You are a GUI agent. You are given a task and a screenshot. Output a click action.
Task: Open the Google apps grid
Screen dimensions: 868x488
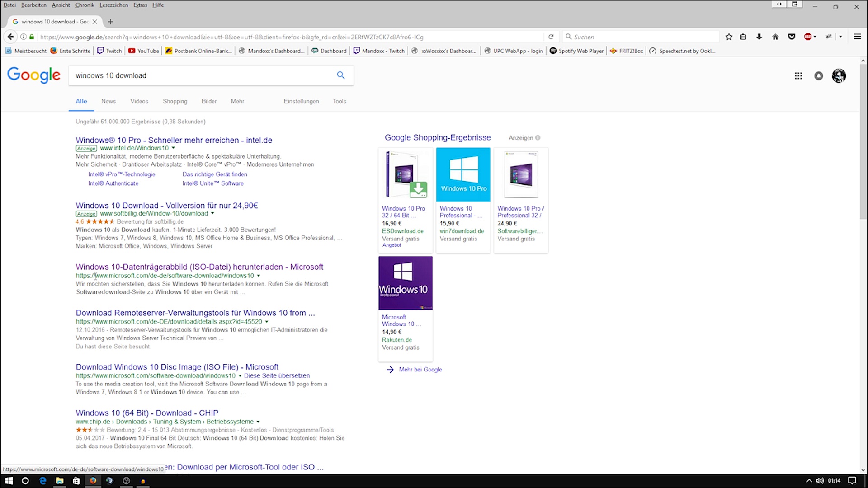[x=798, y=76]
